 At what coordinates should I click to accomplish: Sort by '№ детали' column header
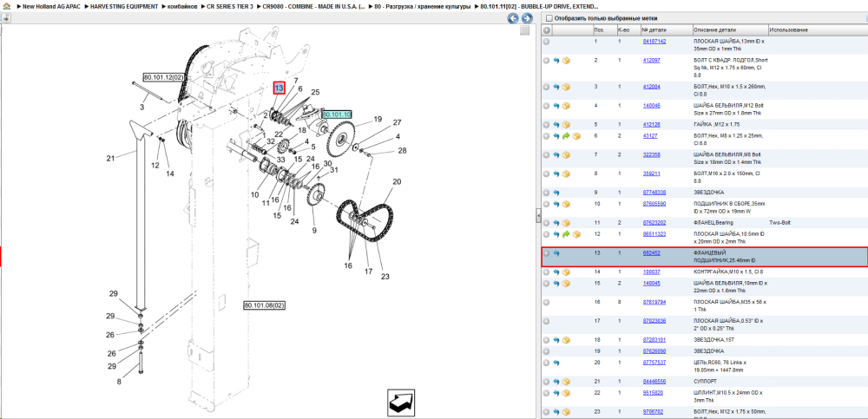[x=666, y=29]
